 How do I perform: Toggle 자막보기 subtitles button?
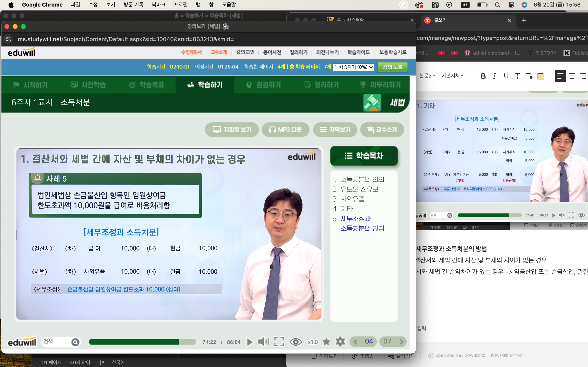335,129
